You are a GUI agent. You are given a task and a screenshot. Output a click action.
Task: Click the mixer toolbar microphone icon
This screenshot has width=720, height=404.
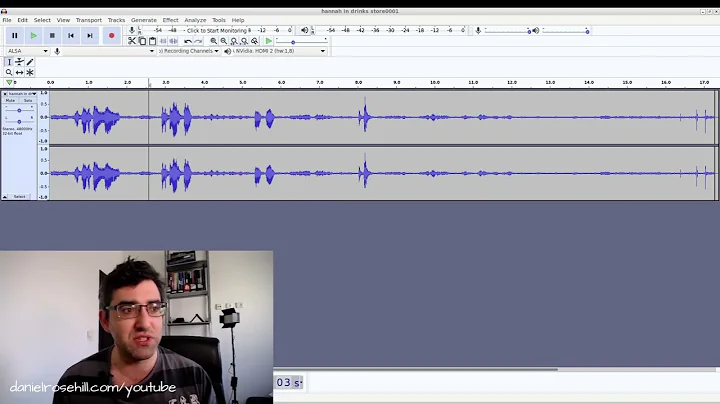click(x=478, y=31)
